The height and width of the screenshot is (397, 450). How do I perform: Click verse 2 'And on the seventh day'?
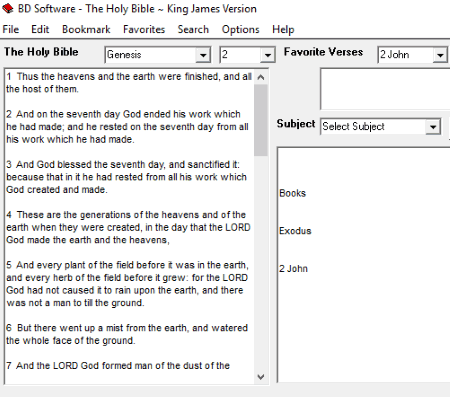[127, 127]
